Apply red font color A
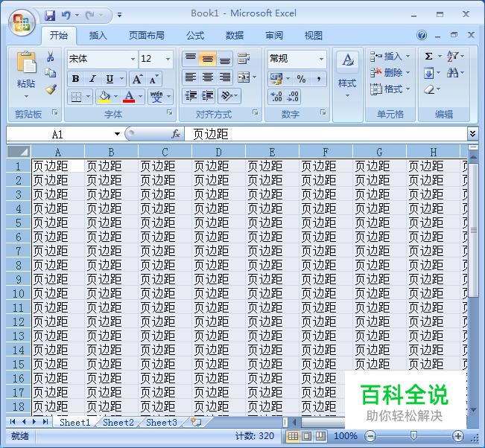Image resolution: width=485 pixels, height=448 pixels. point(129,97)
